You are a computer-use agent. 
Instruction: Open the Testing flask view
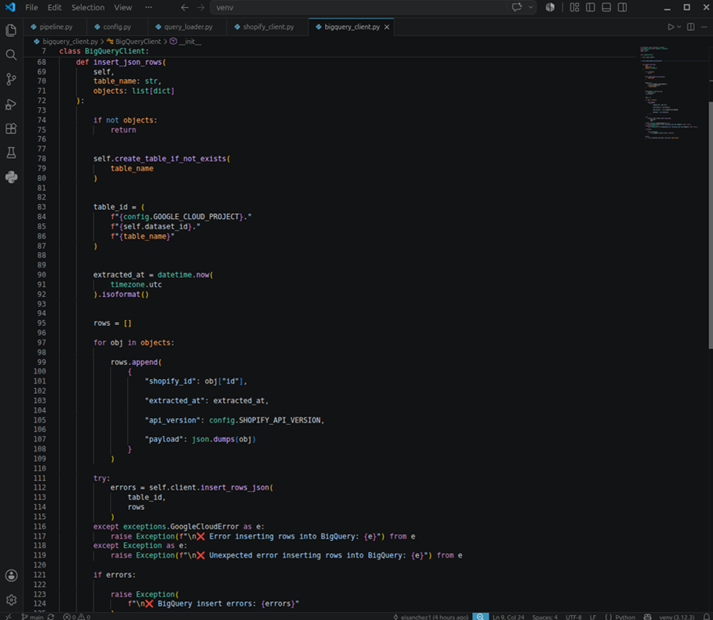pyautogui.click(x=11, y=153)
